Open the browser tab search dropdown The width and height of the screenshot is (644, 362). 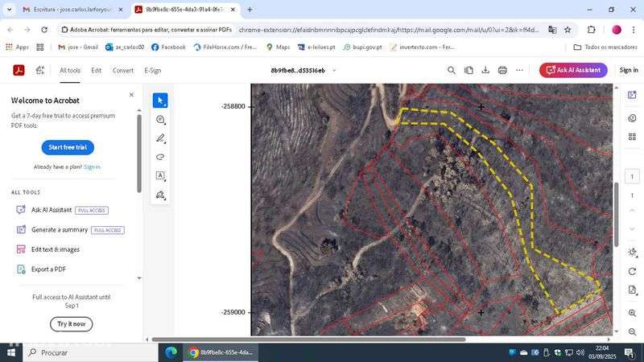(x=9, y=10)
